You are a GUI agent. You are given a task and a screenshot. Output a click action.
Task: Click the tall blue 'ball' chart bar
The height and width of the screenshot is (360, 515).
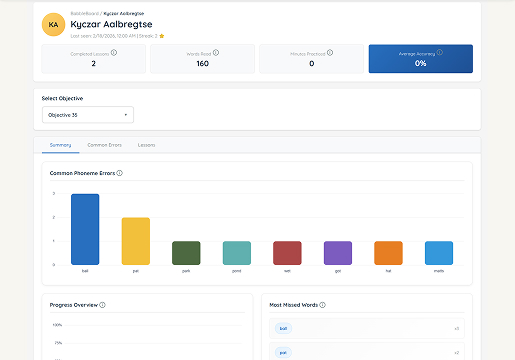[x=85, y=229]
